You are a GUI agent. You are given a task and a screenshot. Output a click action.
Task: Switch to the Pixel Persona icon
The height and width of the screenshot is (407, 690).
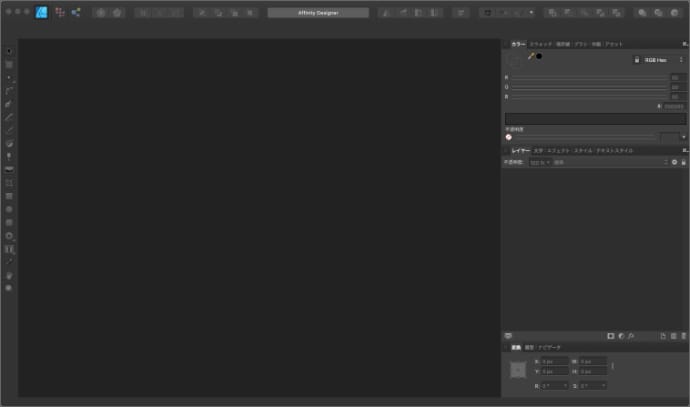coord(58,12)
